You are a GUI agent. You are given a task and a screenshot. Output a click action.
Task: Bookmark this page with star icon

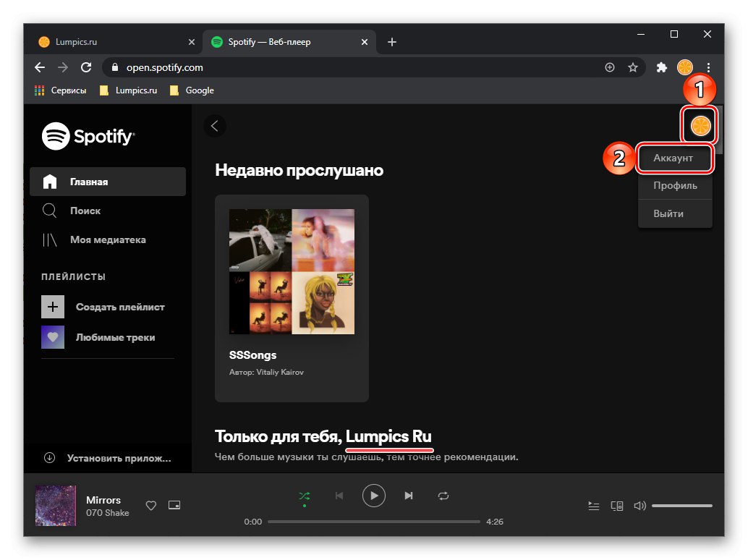click(632, 68)
